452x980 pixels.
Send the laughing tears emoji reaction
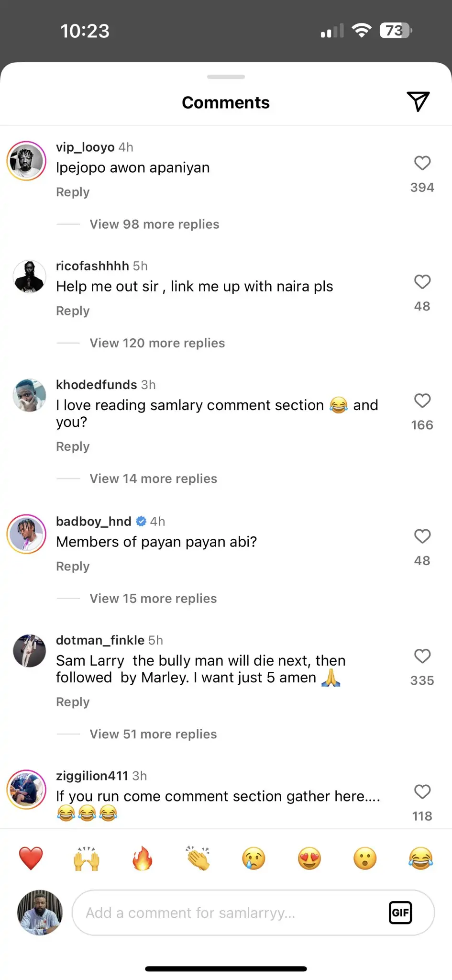[420, 858]
